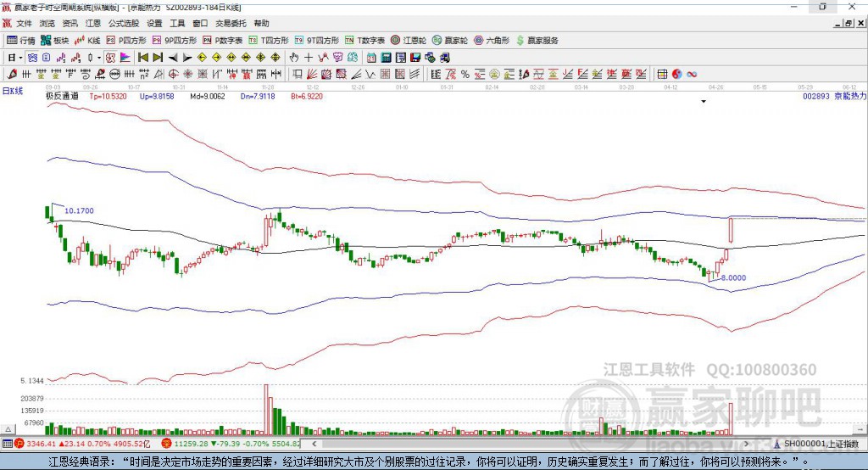This screenshot has height=470, width=868.
Task: Click the 3346.41 Shanghai index status value
Action: pos(41,444)
